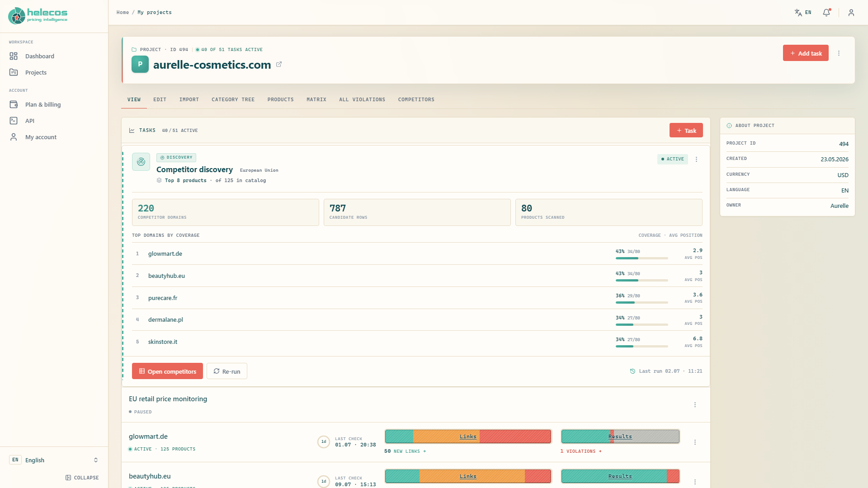868x488 pixels.
Task: Open the All Violations tab
Action: point(362,99)
